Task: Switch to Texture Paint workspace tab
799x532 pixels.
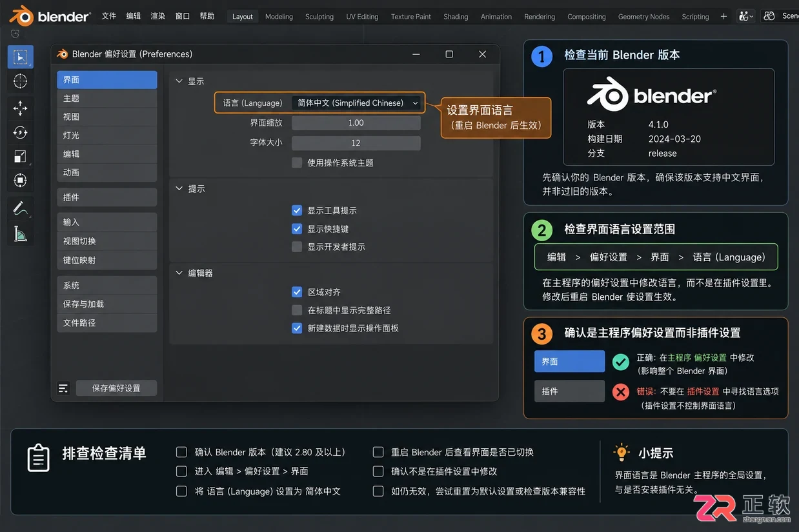Action: (411, 17)
